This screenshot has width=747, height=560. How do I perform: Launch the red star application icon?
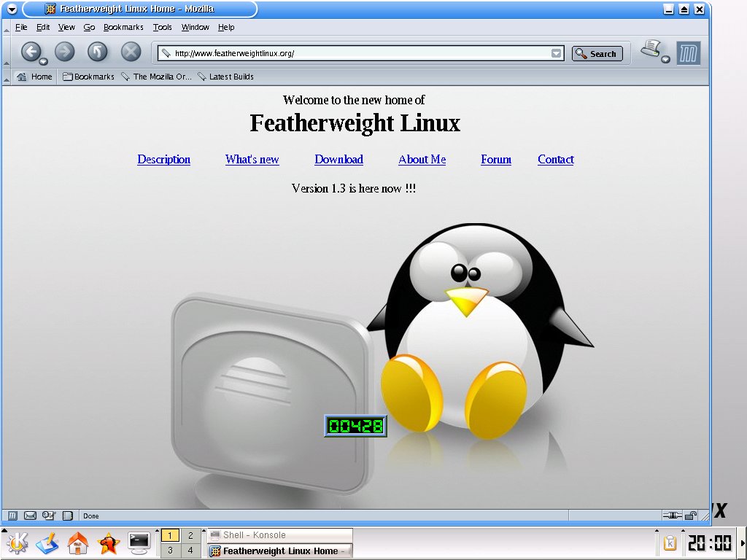pos(108,543)
